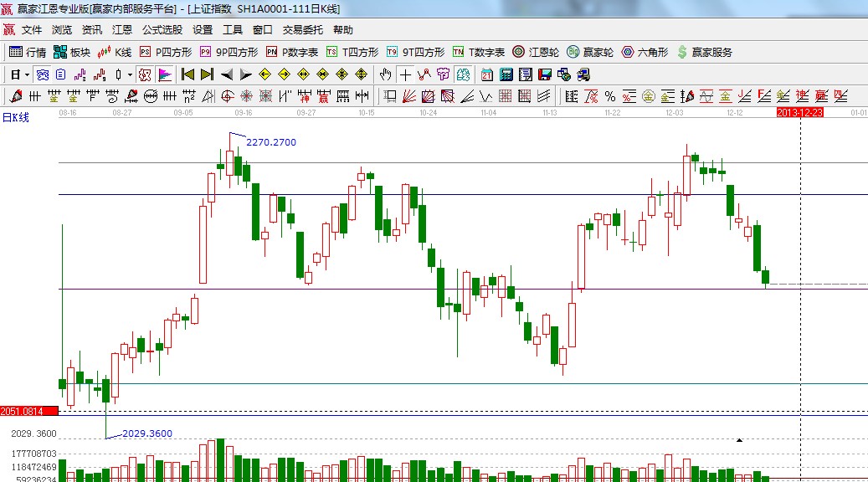The width and height of the screenshot is (868, 482).
Task: Click the calculator icon in toolbar
Action: click(x=506, y=74)
